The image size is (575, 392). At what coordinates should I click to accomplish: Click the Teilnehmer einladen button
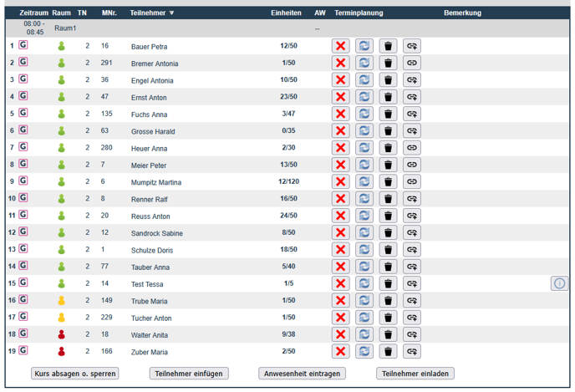pos(415,374)
